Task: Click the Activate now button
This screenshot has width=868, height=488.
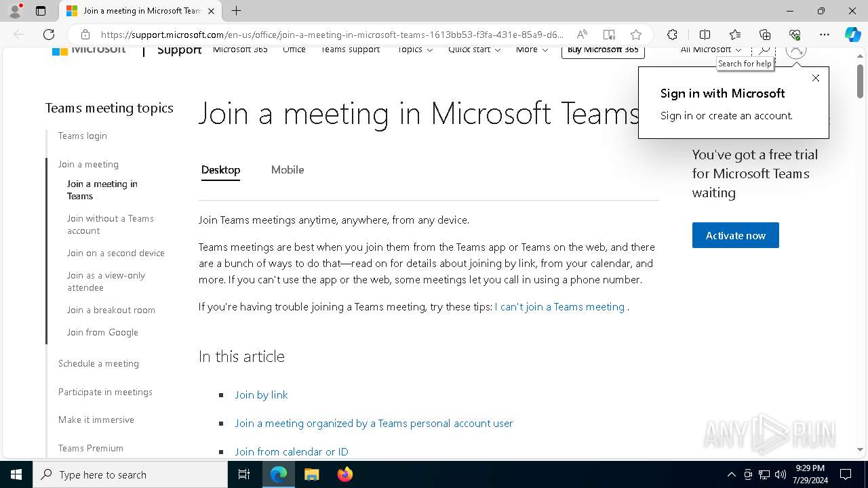Action: (735, 235)
